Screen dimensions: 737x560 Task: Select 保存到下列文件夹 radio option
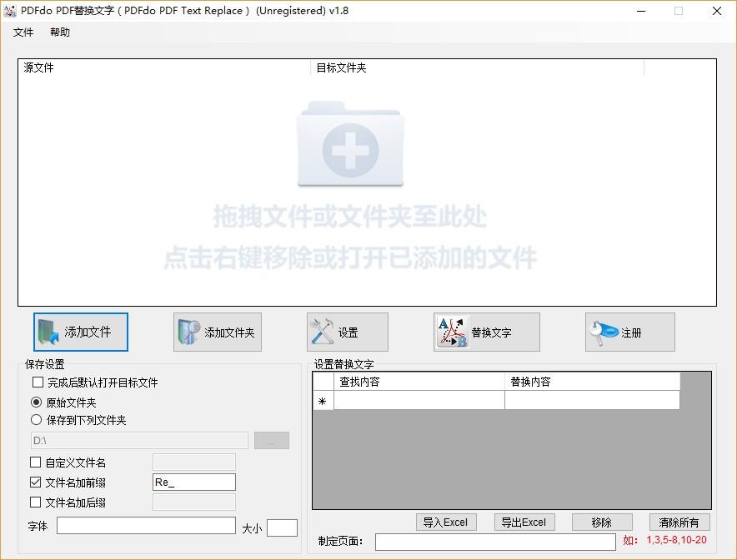tap(36, 419)
